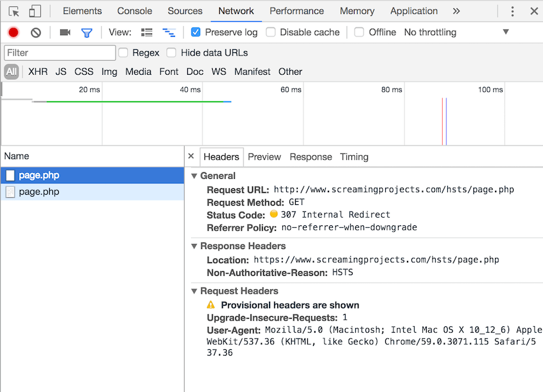Click the Request URL value http://www.screamingprojects.com/hsts/page.php
The image size is (543, 392).
(x=394, y=190)
